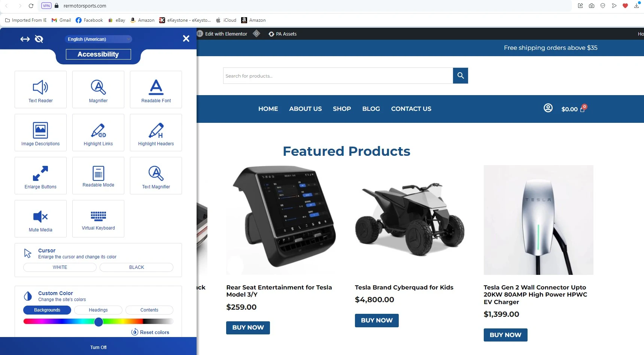
Task: Select WHITE cursor color
Action: tap(60, 267)
